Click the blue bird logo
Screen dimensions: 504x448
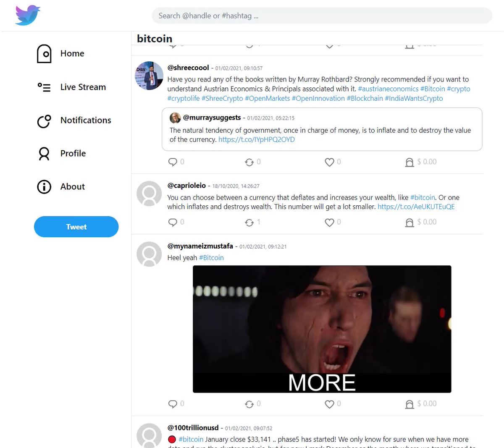click(x=28, y=16)
